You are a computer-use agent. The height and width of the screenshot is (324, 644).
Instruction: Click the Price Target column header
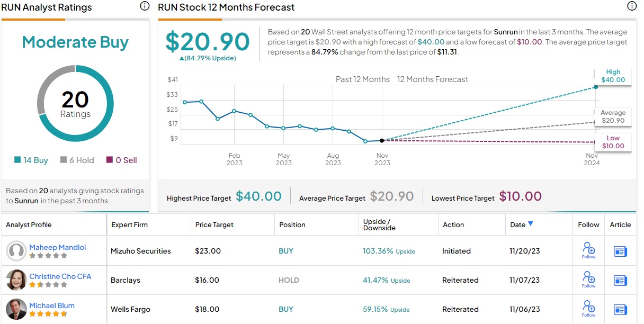click(214, 224)
